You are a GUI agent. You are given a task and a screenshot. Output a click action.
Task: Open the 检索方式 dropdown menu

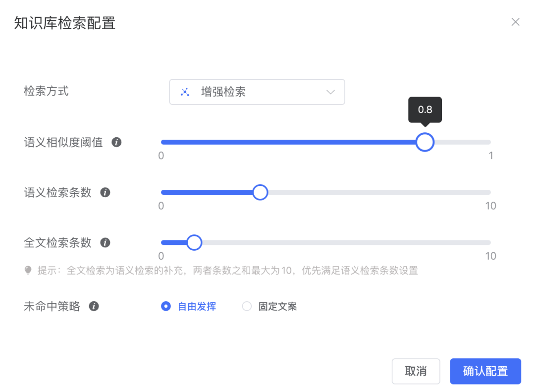pyautogui.click(x=257, y=92)
